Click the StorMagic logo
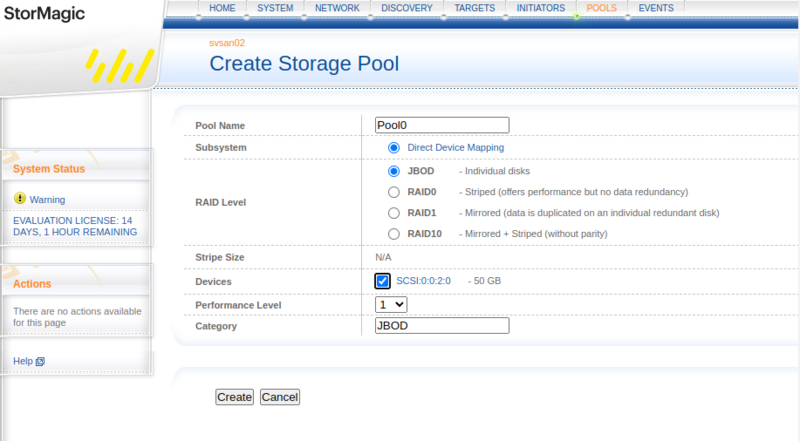 [x=45, y=14]
